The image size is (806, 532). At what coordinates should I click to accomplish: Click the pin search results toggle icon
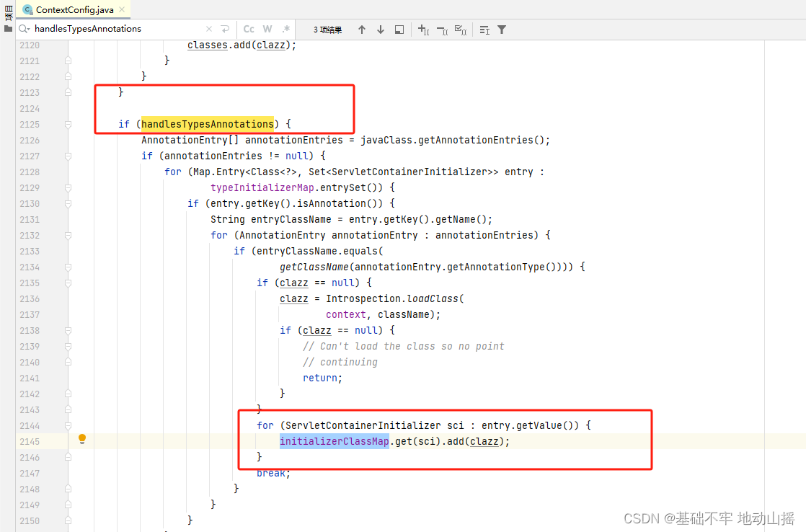pyautogui.click(x=399, y=29)
